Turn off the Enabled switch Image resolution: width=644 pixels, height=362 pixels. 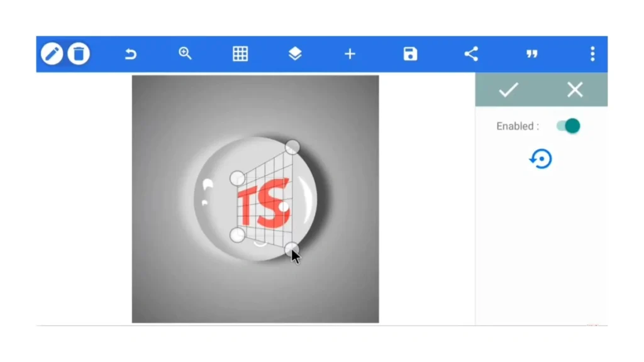(x=569, y=126)
